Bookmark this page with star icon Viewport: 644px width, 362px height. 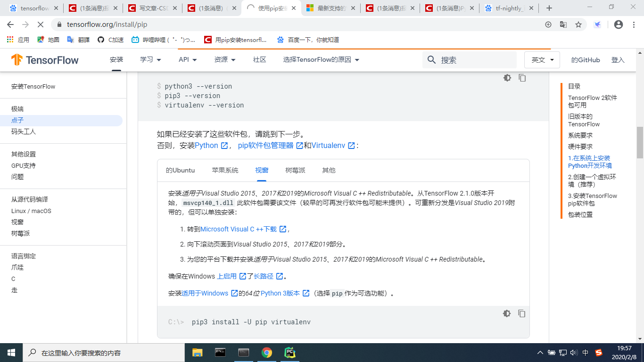tap(578, 25)
